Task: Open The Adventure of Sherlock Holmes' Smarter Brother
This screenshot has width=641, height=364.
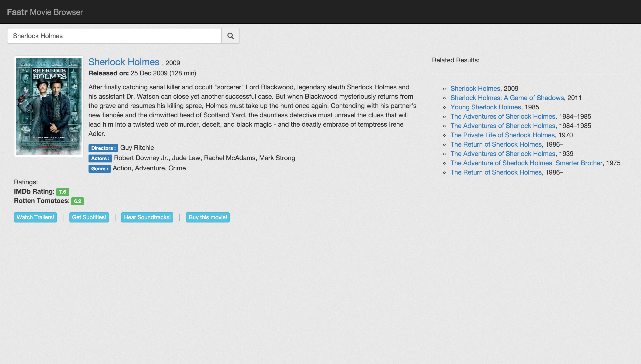Action: click(526, 163)
